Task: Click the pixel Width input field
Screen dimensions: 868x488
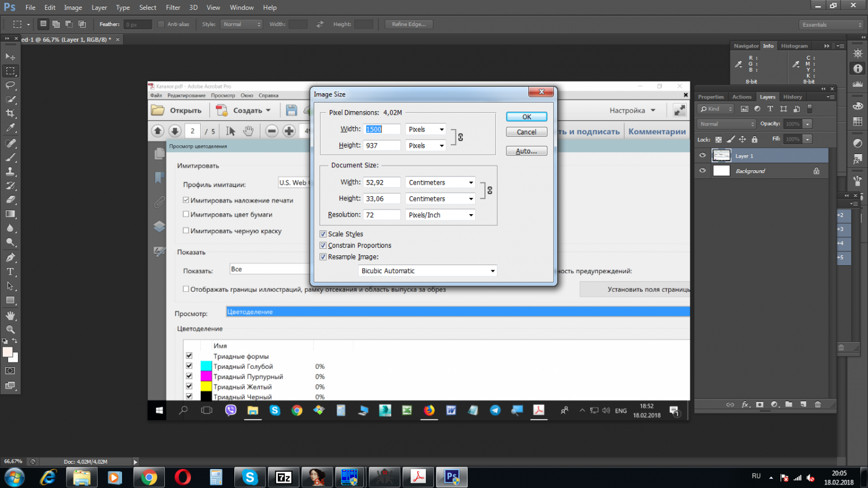Action: (382, 129)
